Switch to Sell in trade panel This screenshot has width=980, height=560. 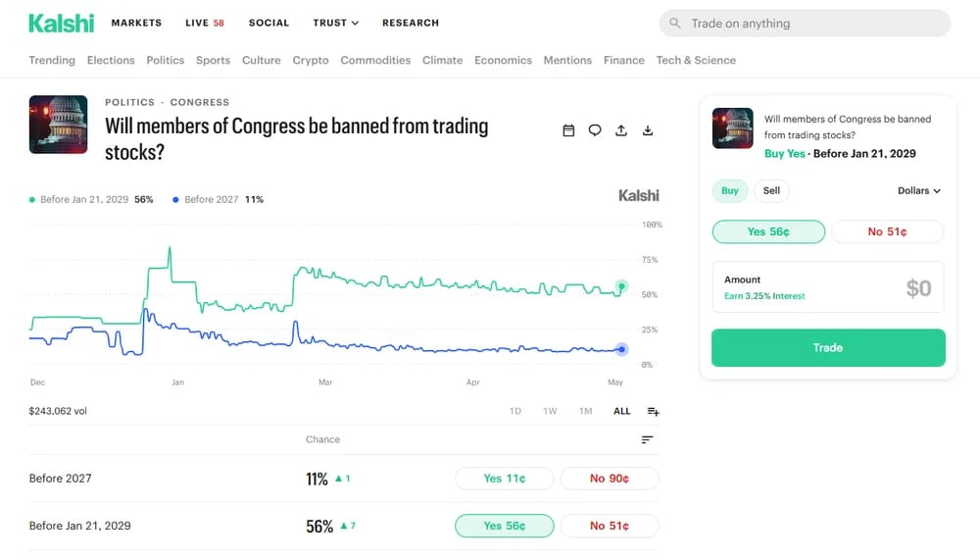771,191
